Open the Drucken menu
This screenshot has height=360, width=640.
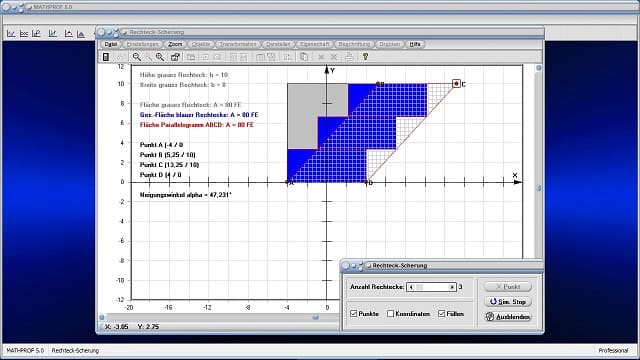click(389, 44)
